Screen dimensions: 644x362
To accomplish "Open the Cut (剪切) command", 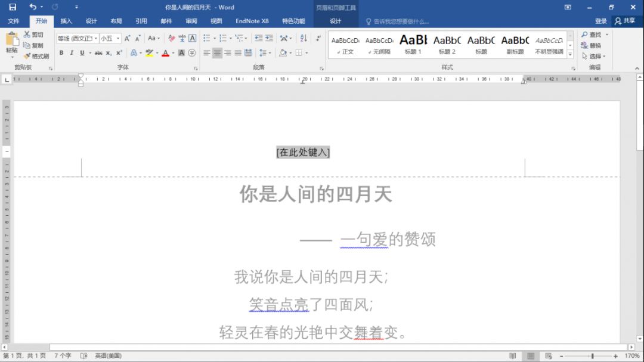I will tap(35, 34).
